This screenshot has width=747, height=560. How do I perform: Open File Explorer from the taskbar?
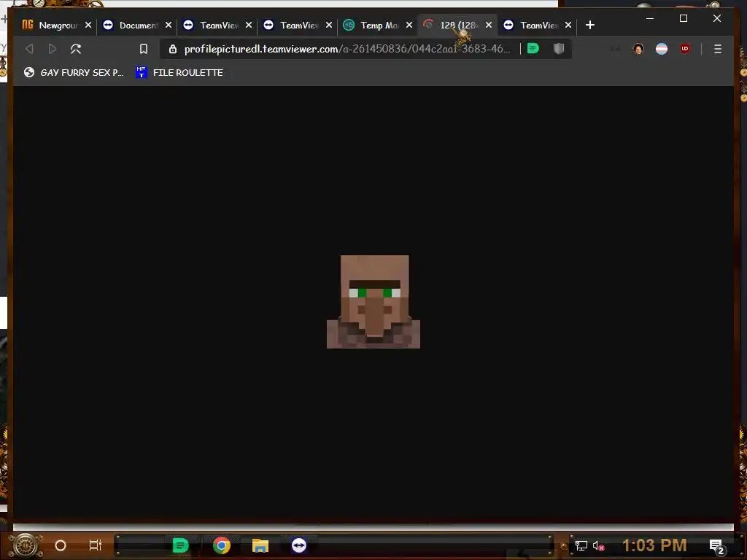coord(260,545)
